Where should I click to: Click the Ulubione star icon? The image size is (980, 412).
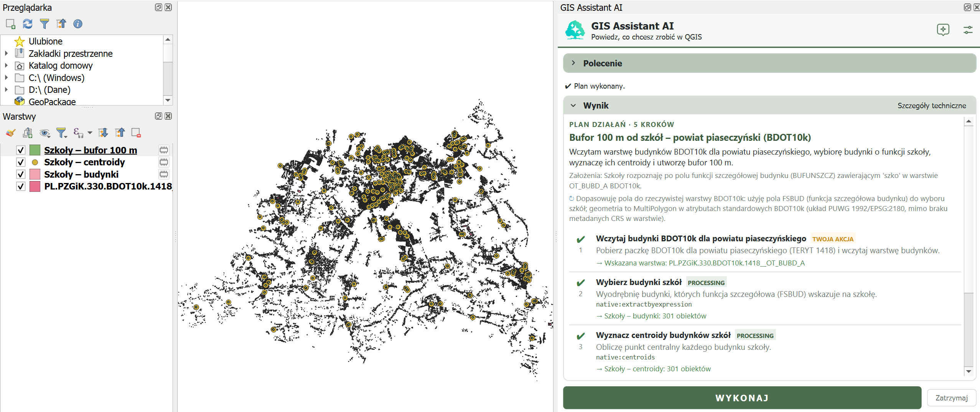[20, 41]
